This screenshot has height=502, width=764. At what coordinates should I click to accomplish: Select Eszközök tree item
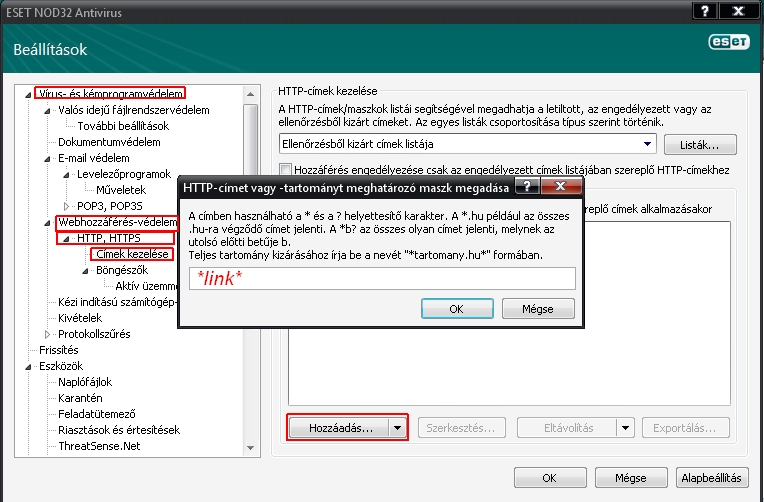pyautogui.click(x=61, y=366)
